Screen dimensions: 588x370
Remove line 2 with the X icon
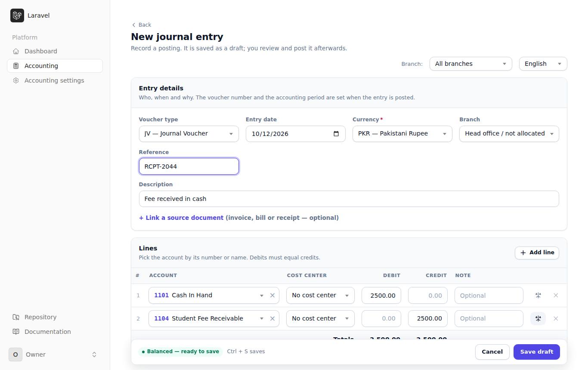point(556,318)
